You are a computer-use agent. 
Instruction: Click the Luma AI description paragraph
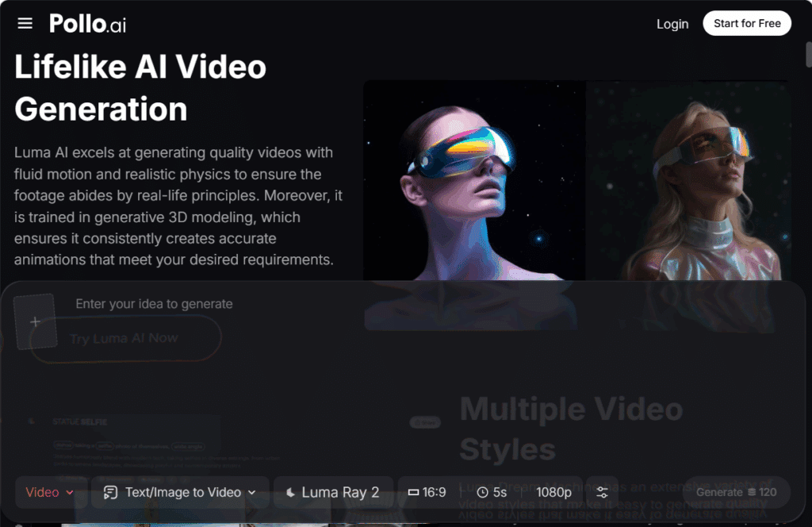pos(178,206)
